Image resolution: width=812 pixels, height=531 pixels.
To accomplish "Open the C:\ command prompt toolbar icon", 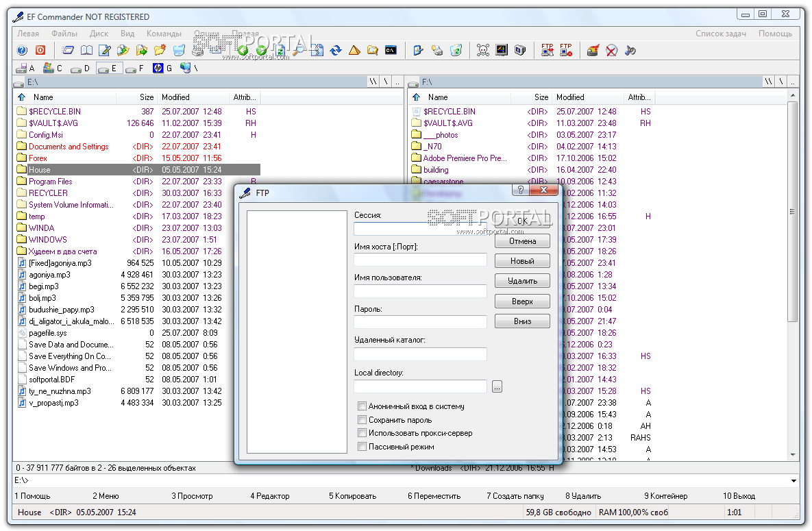I will (x=391, y=50).
